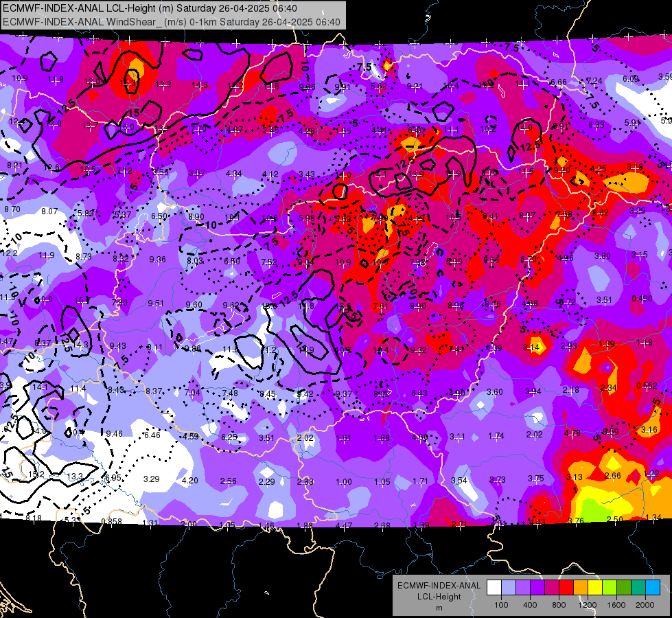
Task: Click the grid value 2.45
Action: pos(270,130)
